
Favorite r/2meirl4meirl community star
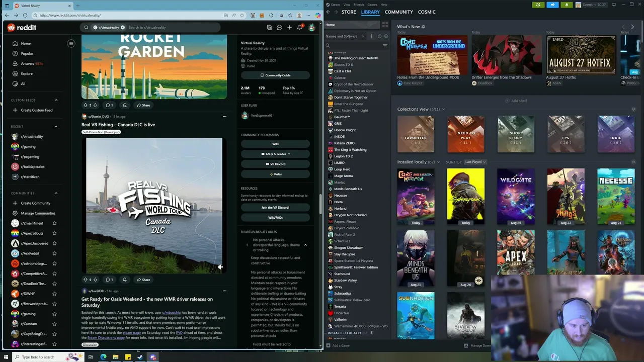point(54,223)
